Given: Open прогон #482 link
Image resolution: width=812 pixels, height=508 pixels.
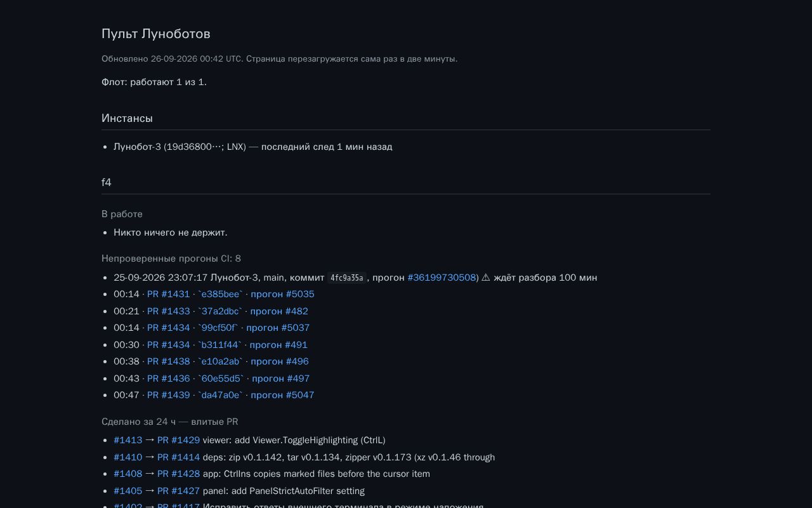Looking at the screenshot, I should (x=279, y=311).
